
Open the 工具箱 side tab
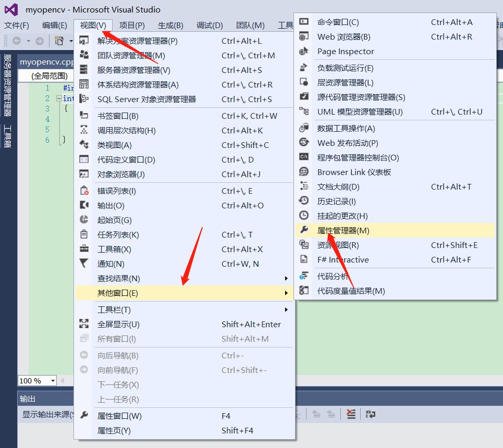point(7,136)
